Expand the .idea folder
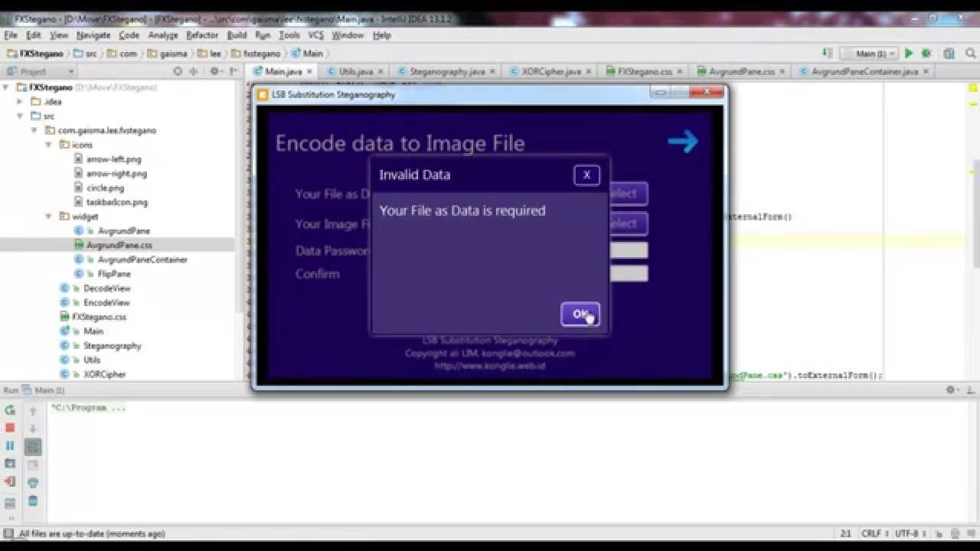The image size is (980, 551). pos(20,102)
